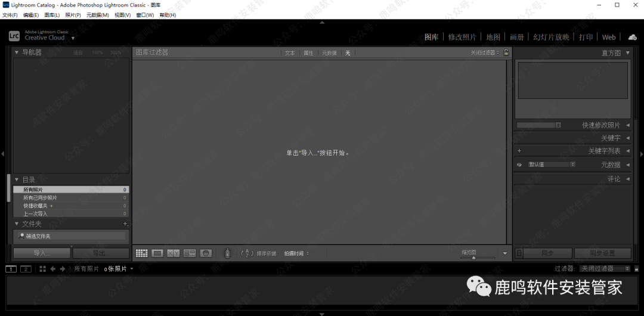Click the 同步设置 button

click(602, 253)
